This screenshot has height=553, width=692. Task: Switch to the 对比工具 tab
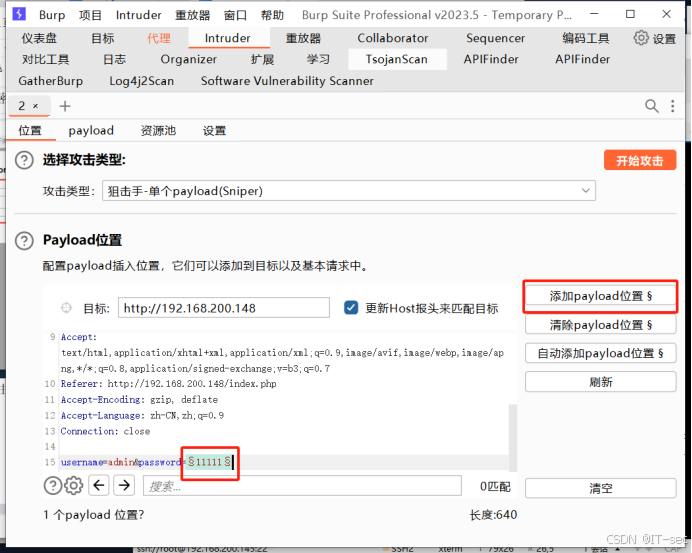click(x=45, y=59)
